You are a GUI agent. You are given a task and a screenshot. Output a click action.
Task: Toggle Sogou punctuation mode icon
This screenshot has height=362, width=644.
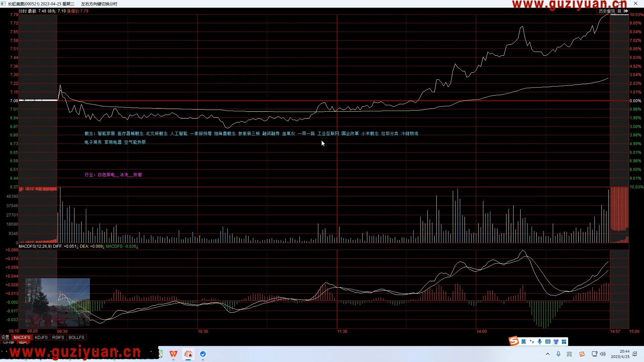point(532,342)
